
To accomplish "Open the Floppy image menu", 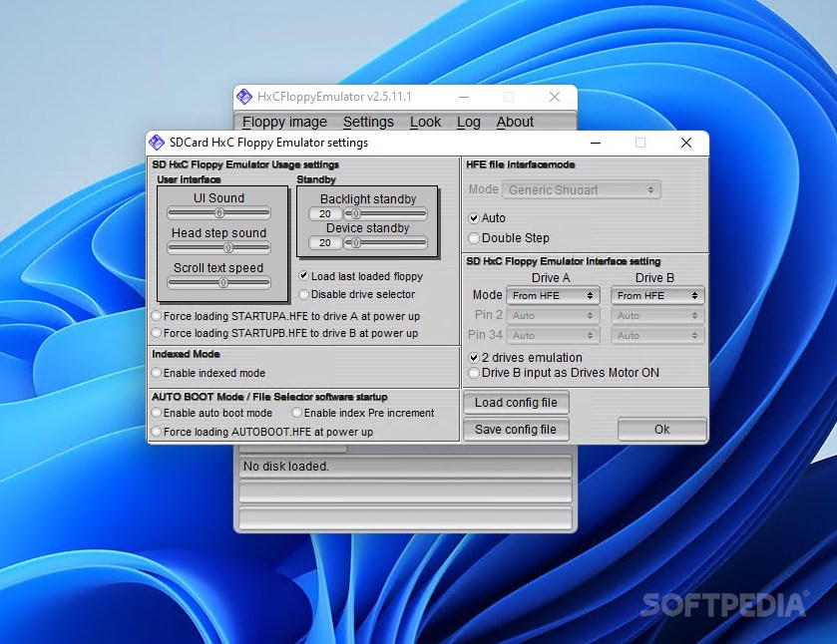I will click(x=284, y=123).
